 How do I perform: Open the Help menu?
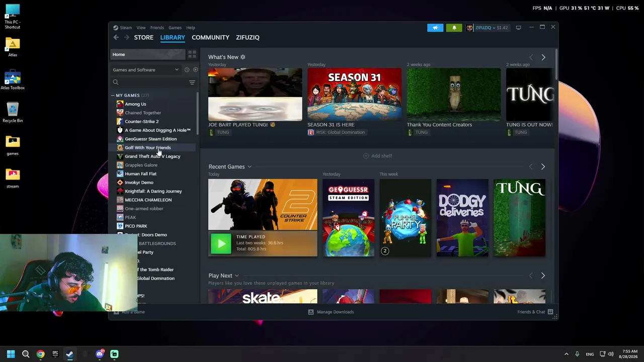(191, 28)
